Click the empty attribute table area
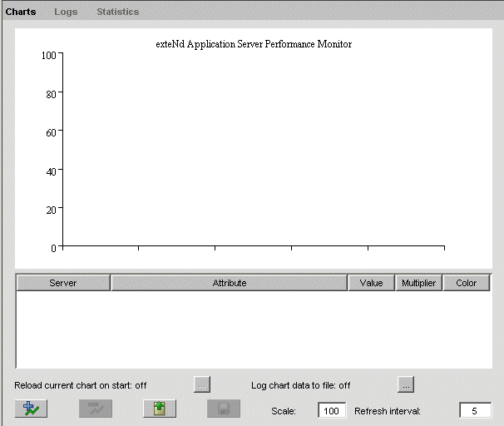This screenshot has width=504, height=426. coord(253,329)
